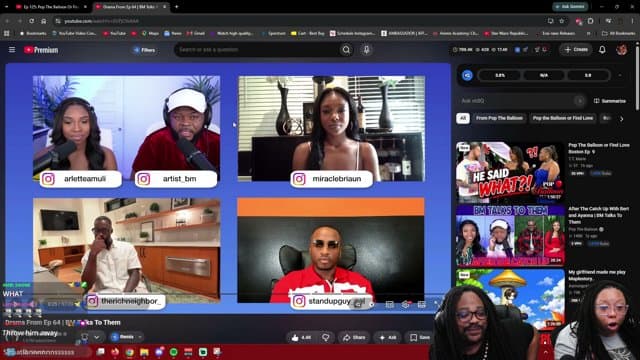Reload the page with the refresh icon

coord(31,21)
